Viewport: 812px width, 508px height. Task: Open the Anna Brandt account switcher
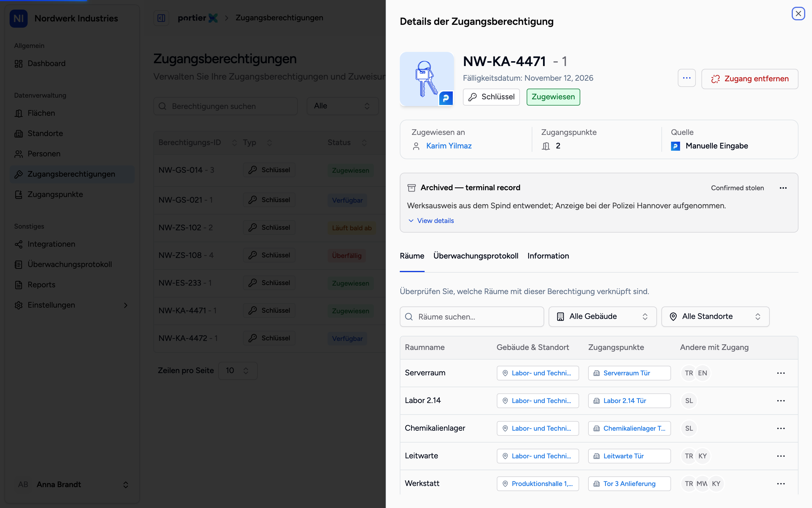click(72, 485)
